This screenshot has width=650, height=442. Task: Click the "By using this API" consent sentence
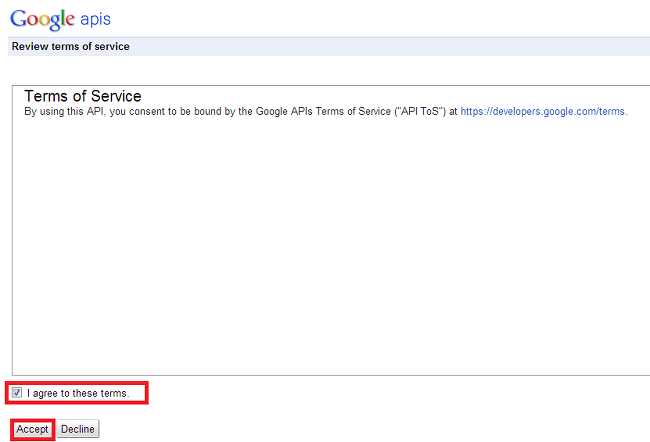point(326,112)
